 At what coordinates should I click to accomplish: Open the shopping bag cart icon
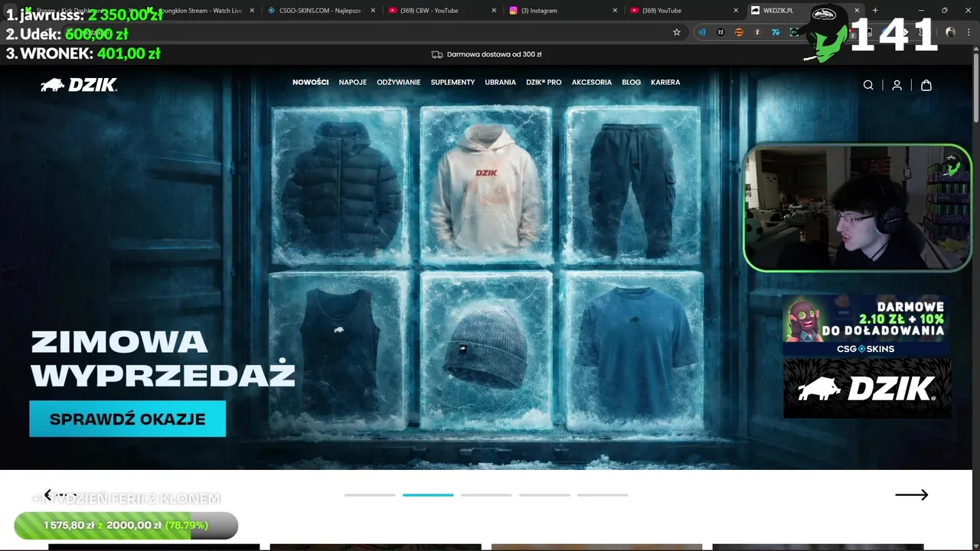(926, 85)
